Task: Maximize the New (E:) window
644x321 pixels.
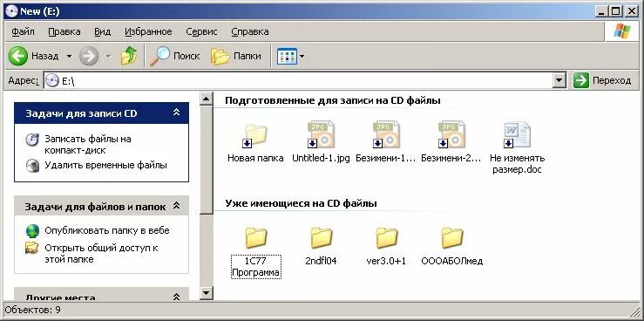Action: tap(616, 11)
